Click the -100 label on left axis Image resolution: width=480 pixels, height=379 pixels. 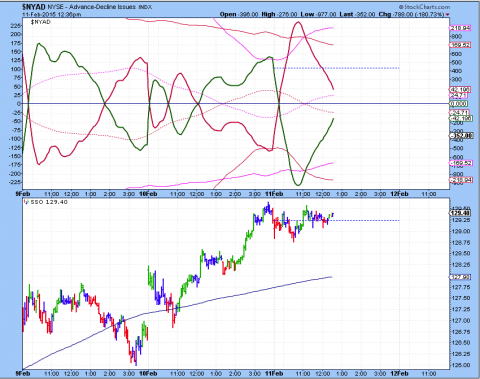(x=14, y=139)
